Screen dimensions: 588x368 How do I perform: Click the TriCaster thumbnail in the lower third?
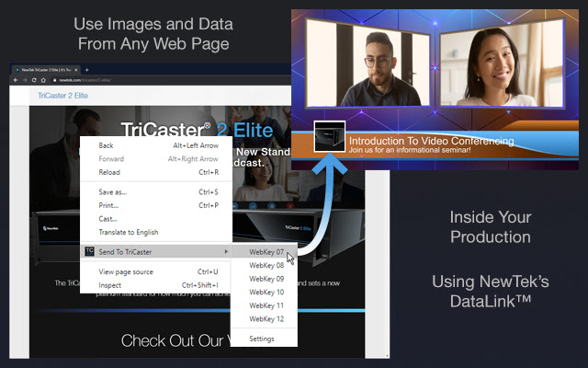pyautogui.click(x=330, y=137)
